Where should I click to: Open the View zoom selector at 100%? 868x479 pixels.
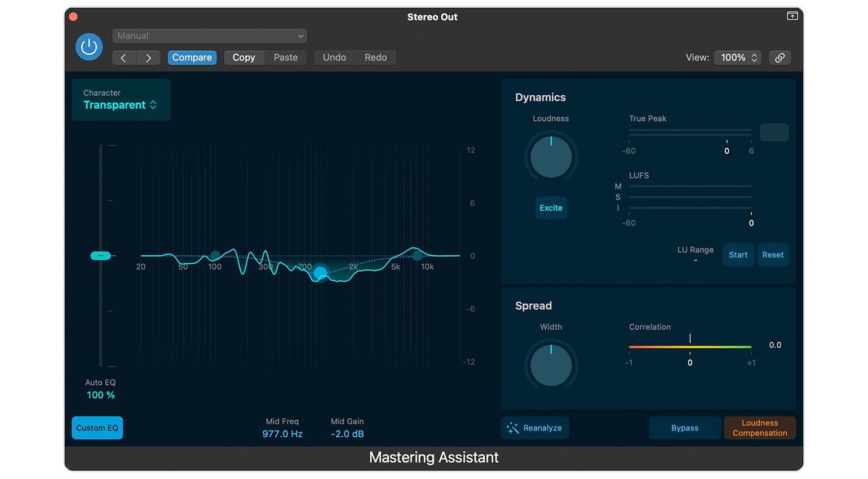[x=737, y=57]
